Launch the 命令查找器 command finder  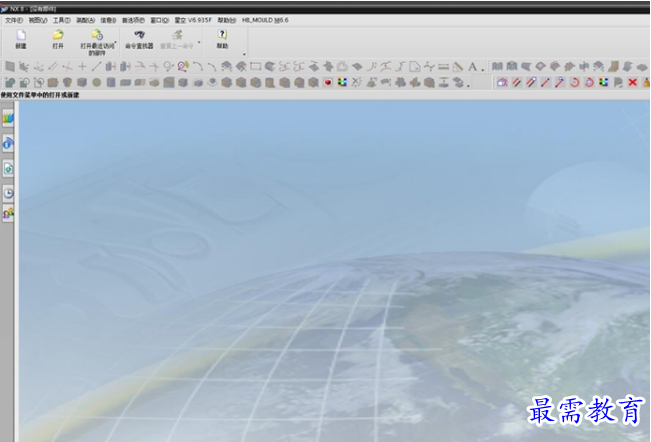tap(139, 40)
